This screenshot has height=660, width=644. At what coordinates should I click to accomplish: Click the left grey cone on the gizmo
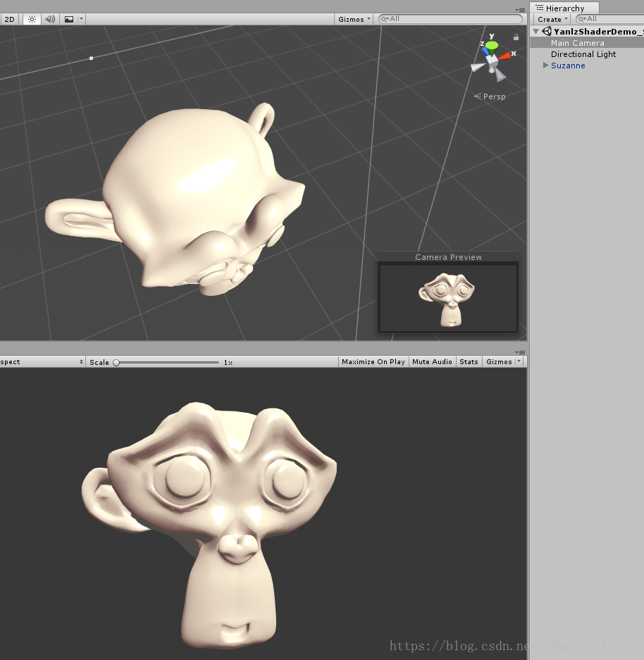tap(477, 67)
